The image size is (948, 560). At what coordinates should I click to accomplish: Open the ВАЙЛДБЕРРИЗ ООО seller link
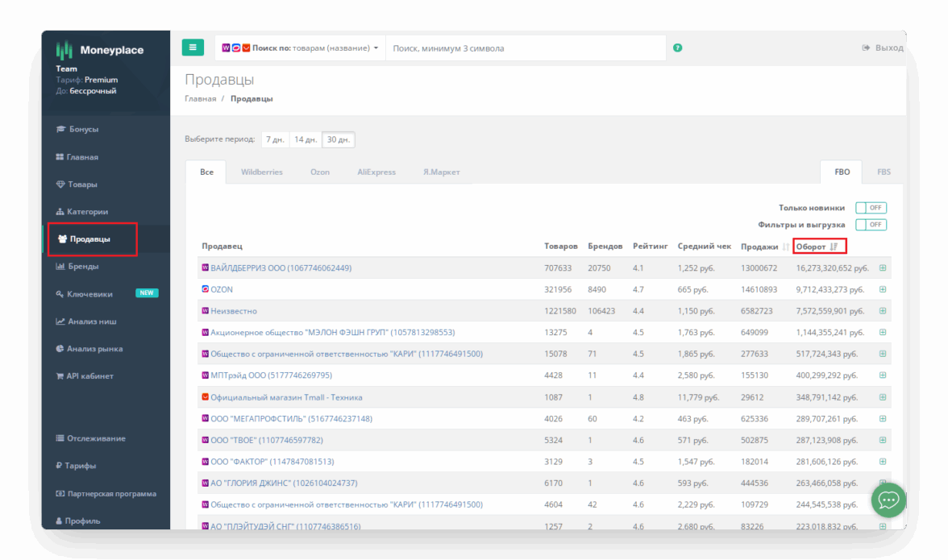click(x=281, y=268)
